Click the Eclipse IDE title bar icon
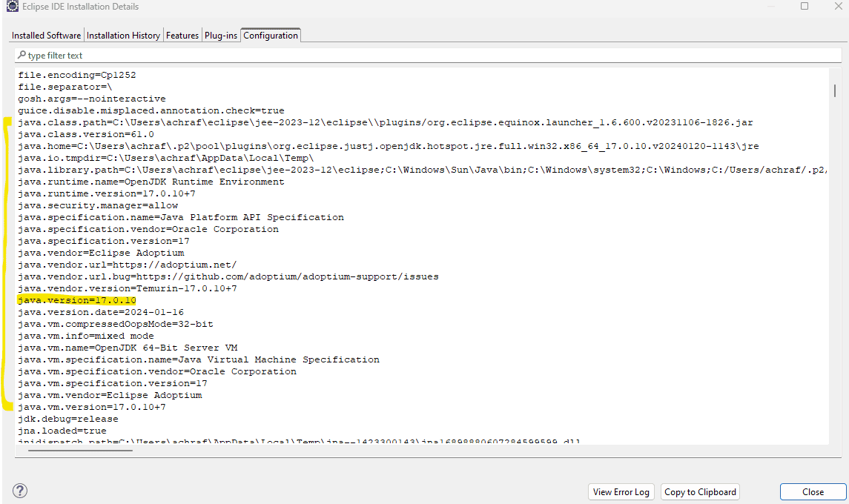Viewport: 849px width, 504px height. [12, 7]
